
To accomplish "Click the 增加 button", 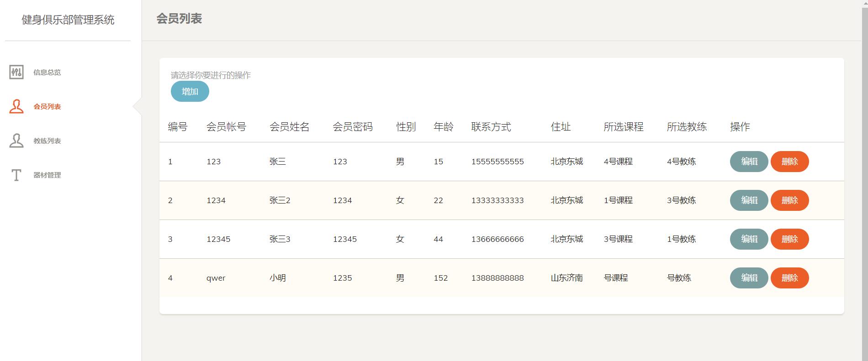I will pyautogui.click(x=190, y=91).
